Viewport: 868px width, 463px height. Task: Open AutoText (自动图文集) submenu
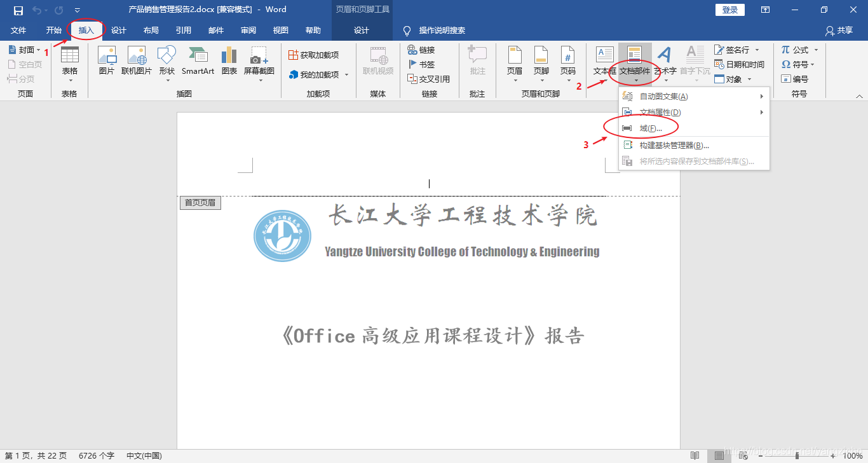pyautogui.click(x=694, y=97)
